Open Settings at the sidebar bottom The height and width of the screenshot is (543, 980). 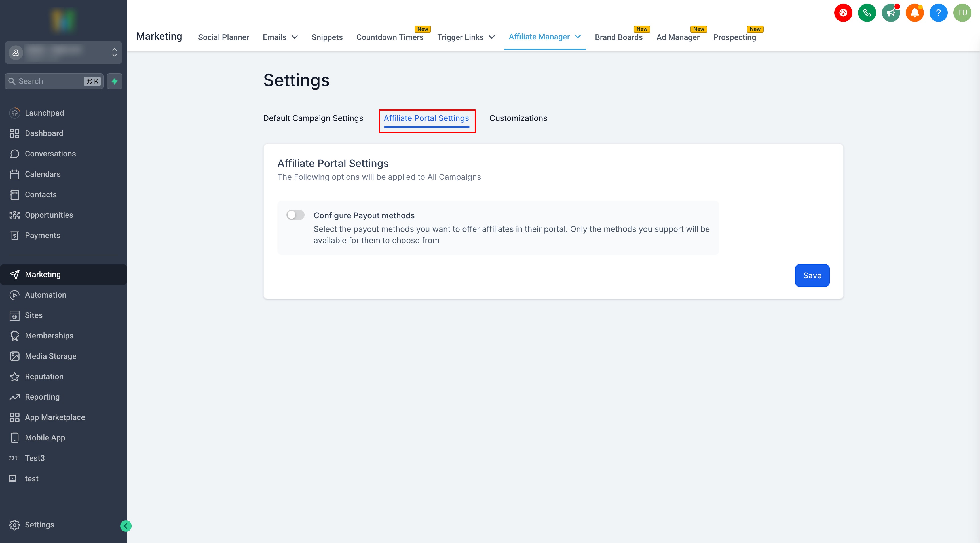[39, 524]
